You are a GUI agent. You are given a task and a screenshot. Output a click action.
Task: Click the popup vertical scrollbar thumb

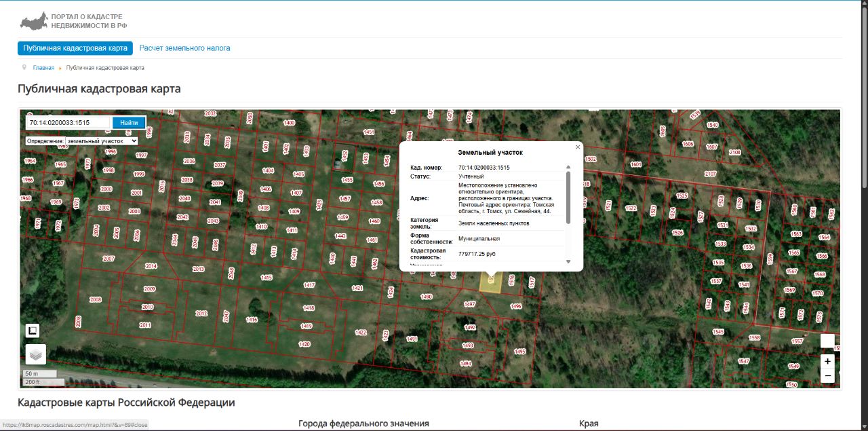(568, 197)
